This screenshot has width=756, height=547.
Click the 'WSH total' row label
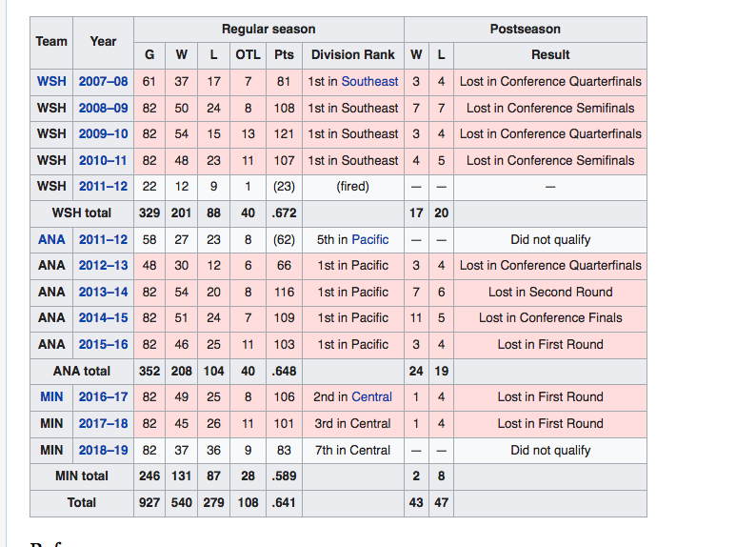click(x=82, y=213)
